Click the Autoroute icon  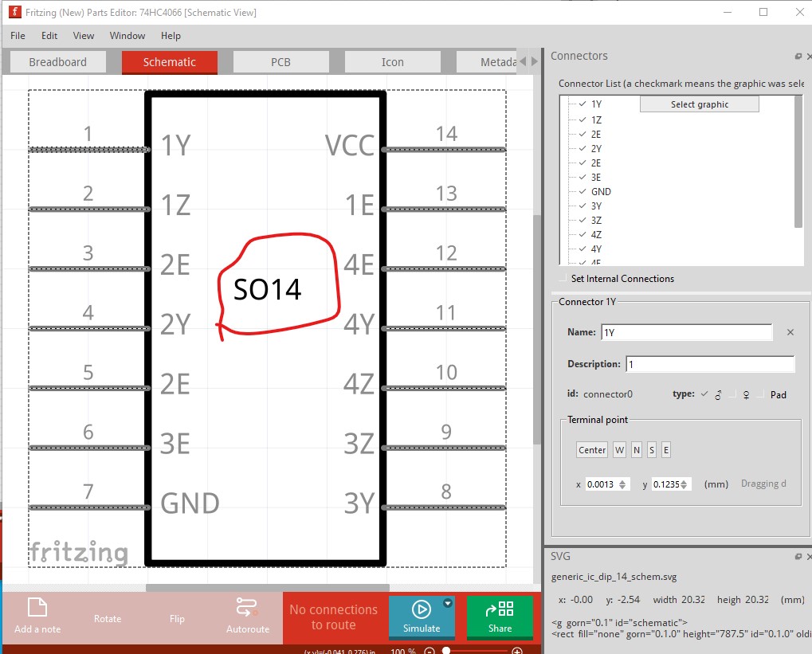[x=247, y=607]
